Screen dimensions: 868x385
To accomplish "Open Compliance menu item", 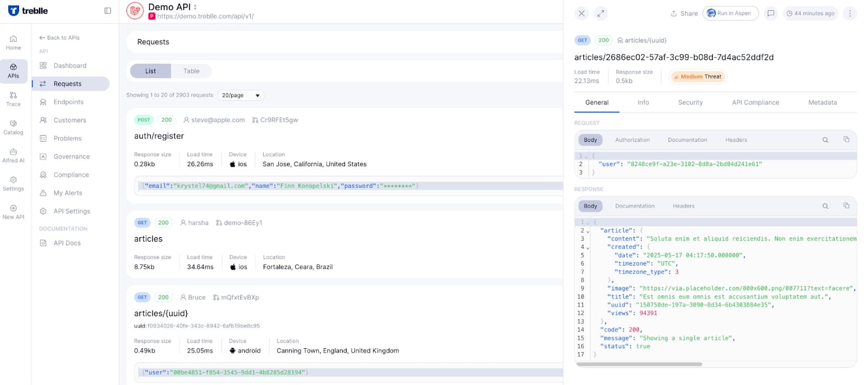I will click(71, 175).
